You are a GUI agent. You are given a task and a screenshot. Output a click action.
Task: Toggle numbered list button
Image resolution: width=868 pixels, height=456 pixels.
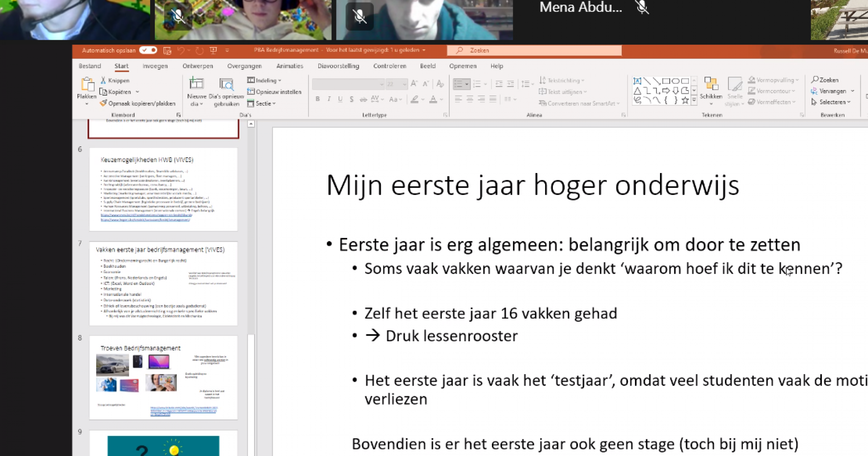(477, 84)
